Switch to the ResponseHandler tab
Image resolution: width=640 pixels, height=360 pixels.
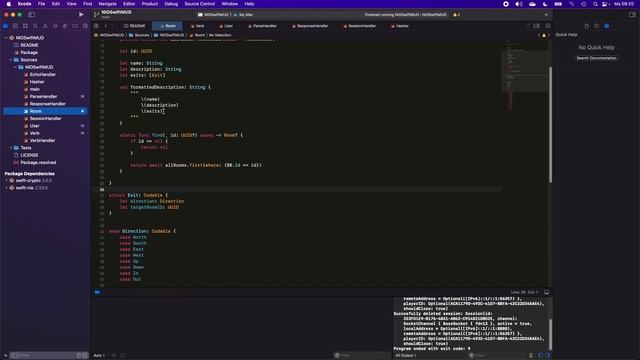pyautogui.click(x=310, y=26)
